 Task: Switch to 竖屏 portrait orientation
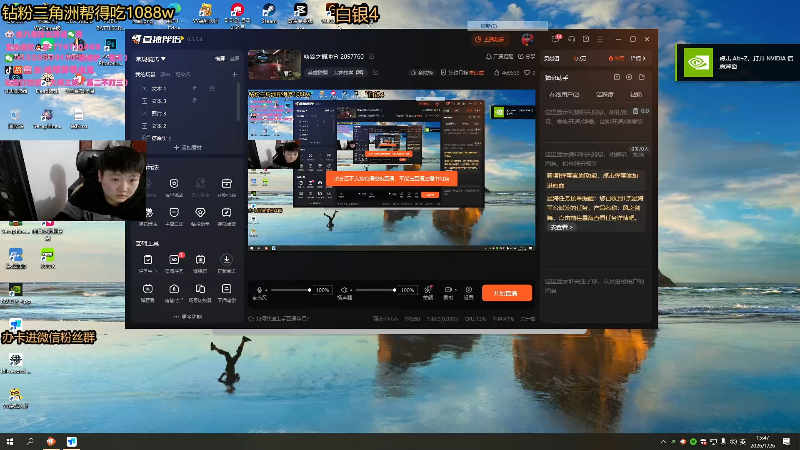point(234,59)
